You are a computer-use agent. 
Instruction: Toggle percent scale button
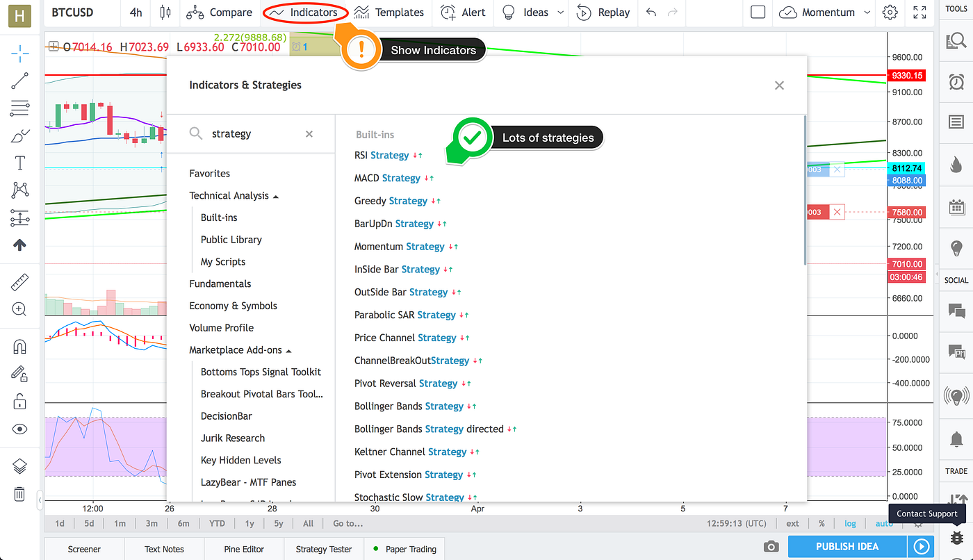pyautogui.click(x=821, y=523)
